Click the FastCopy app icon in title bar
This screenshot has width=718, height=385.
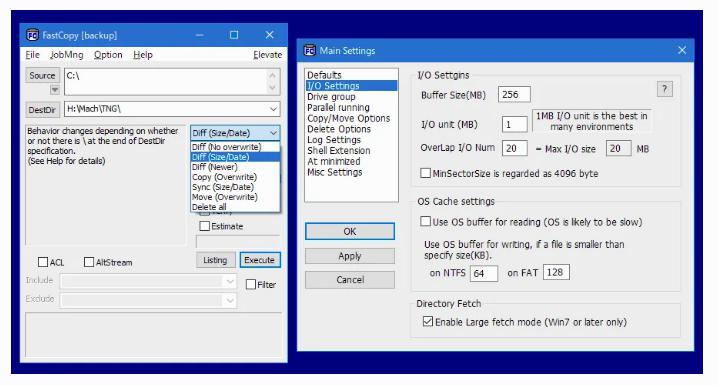(x=32, y=35)
